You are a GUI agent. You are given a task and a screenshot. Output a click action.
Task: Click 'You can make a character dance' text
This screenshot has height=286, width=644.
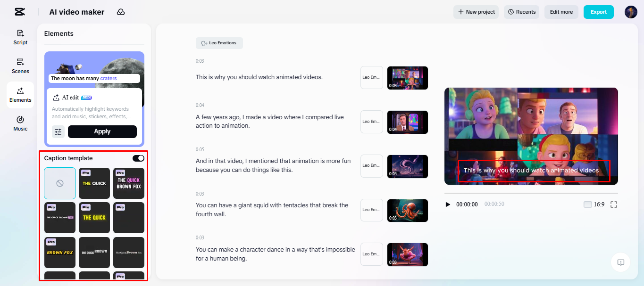pyautogui.click(x=276, y=254)
